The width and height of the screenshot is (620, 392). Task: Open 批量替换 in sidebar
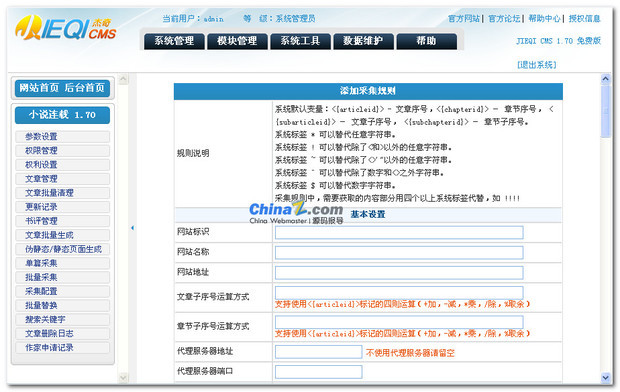tap(62, 305)
